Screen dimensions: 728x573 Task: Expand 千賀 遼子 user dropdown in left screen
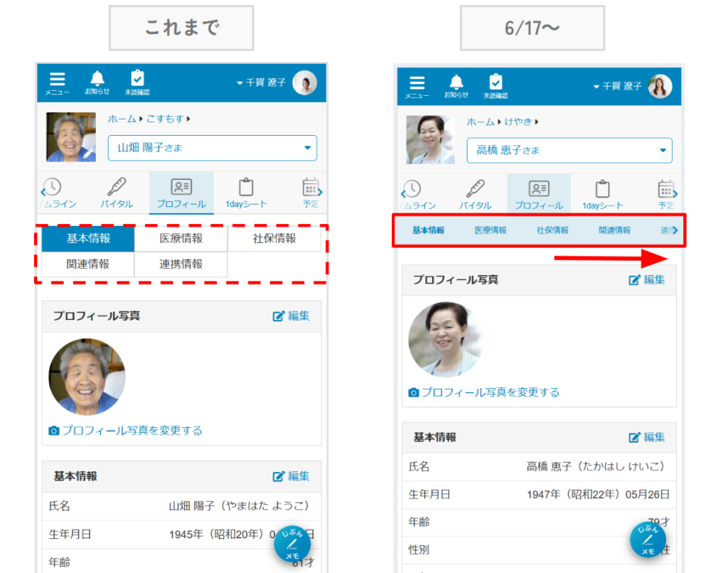click(x=262, y=82)
